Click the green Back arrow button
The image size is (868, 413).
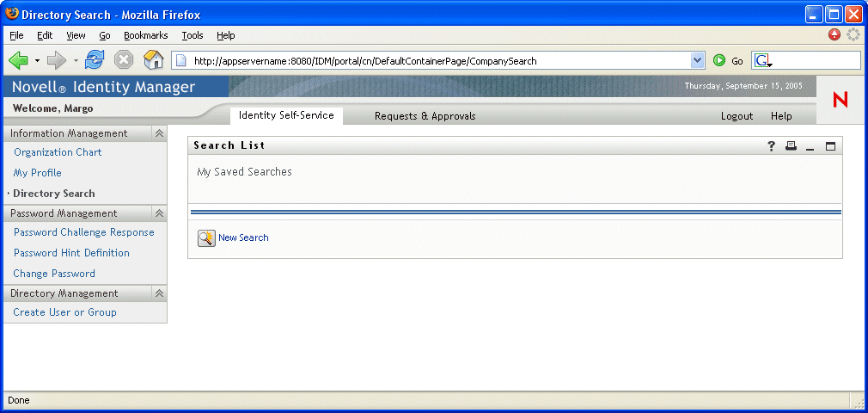[18, 60]
